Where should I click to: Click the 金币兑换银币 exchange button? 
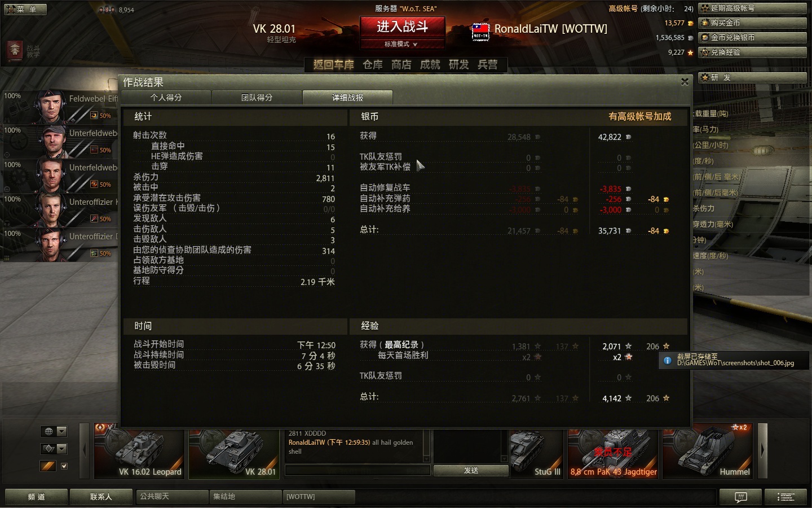coord(753,38)
